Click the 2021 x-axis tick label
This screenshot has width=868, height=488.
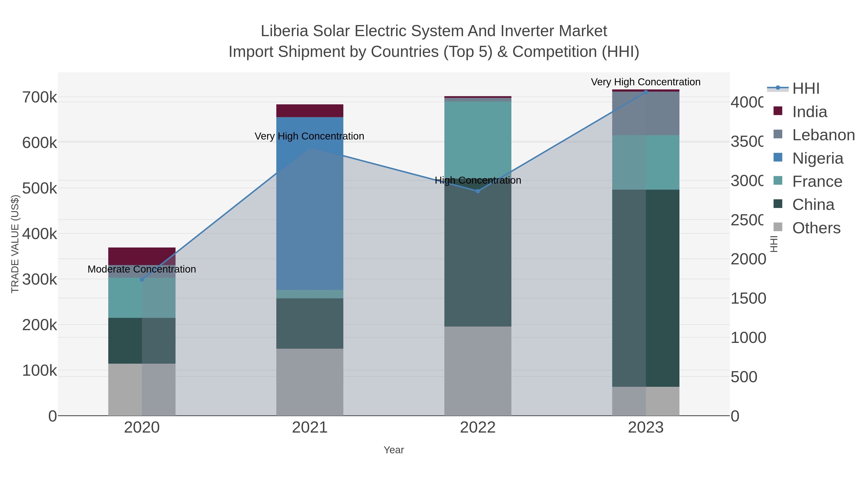(x=310, y=428)
